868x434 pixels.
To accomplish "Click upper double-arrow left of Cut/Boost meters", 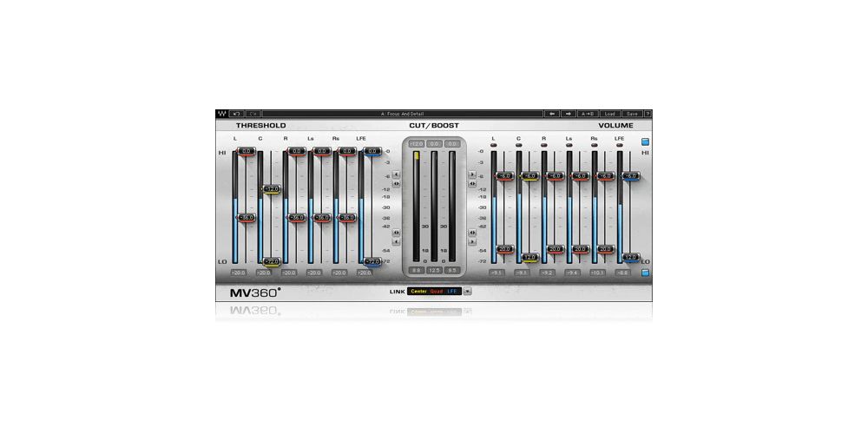I will 397,183.
